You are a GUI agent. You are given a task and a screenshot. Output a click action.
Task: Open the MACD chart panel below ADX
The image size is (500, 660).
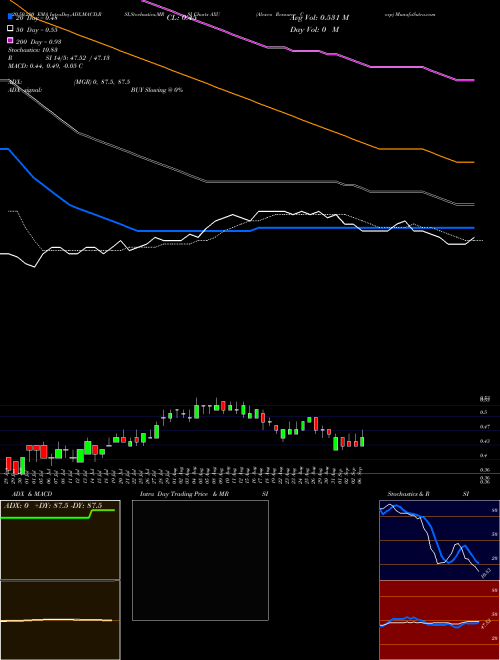[x=60, y=620]
